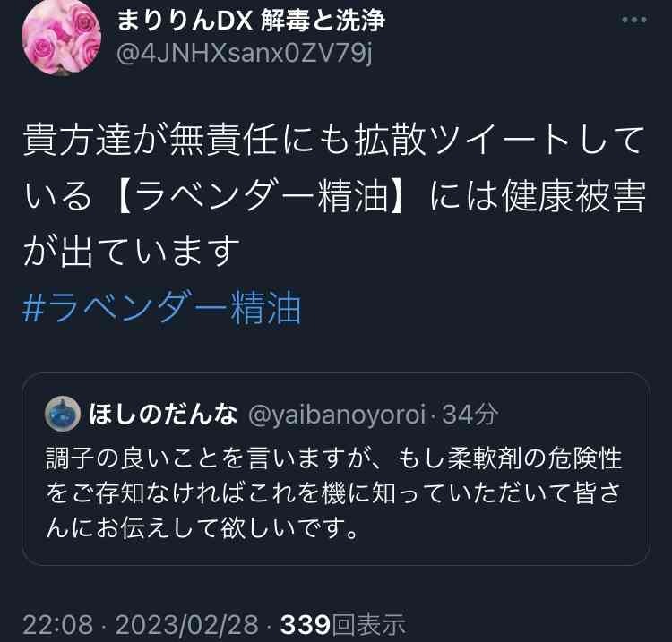The height and width of the screenshot is (642, 672).
Task: Open the three-dot more options menu
Action: pos(633,20)
